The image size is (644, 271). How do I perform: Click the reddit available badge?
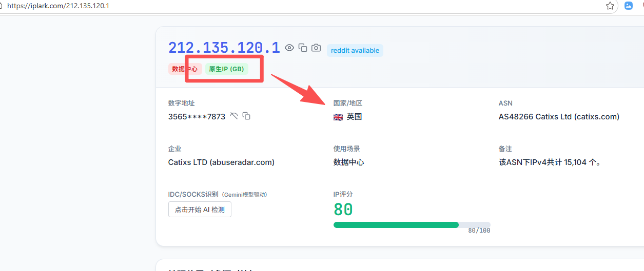pyautogui.click(x=355, y=51)
